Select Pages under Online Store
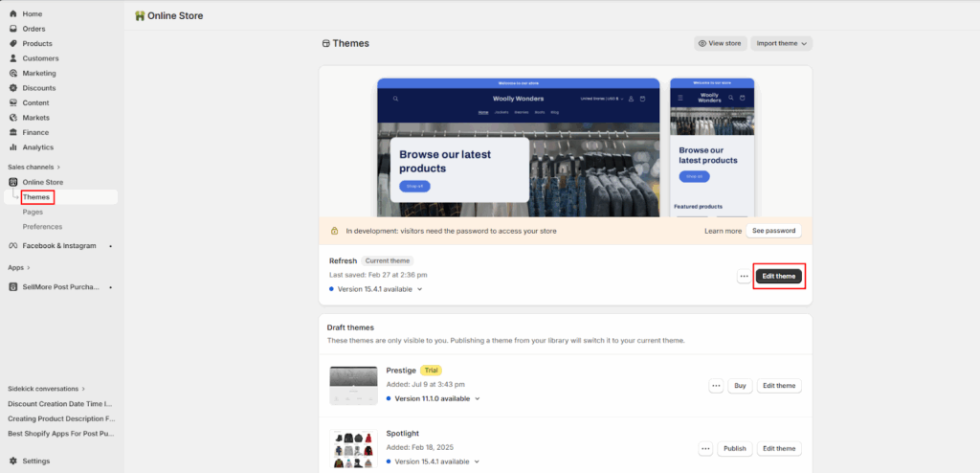 tap(33, 212)
